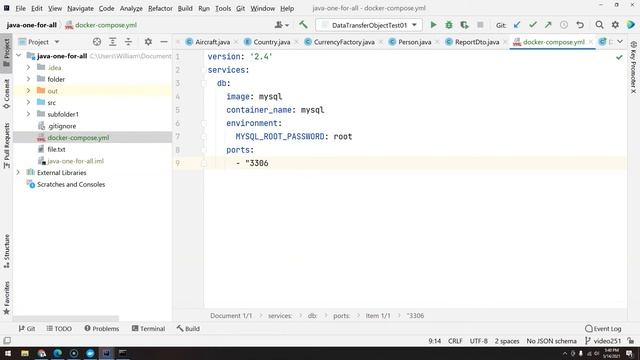Open Project panel options gear
The image size is (640, 360).
coord(148,42)
